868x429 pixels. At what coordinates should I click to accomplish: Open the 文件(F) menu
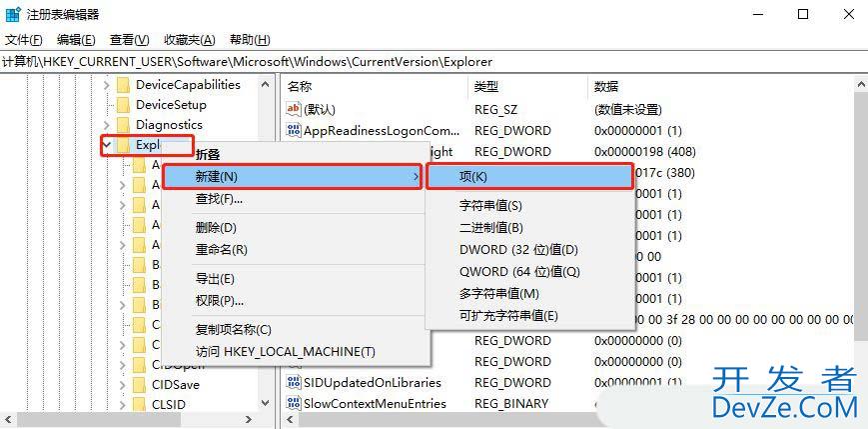pyautogui.click(x=24, y=40)
